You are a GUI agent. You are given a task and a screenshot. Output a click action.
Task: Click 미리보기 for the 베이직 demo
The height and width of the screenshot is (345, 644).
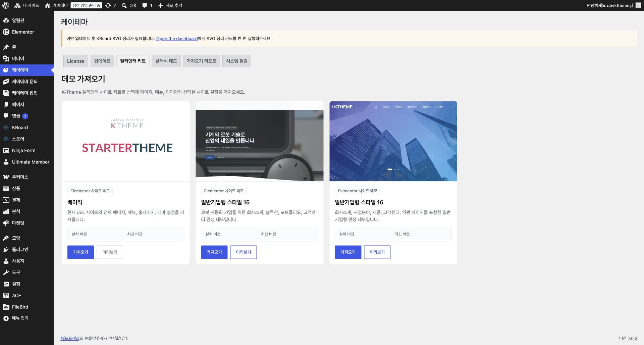[x=110, y=252]
